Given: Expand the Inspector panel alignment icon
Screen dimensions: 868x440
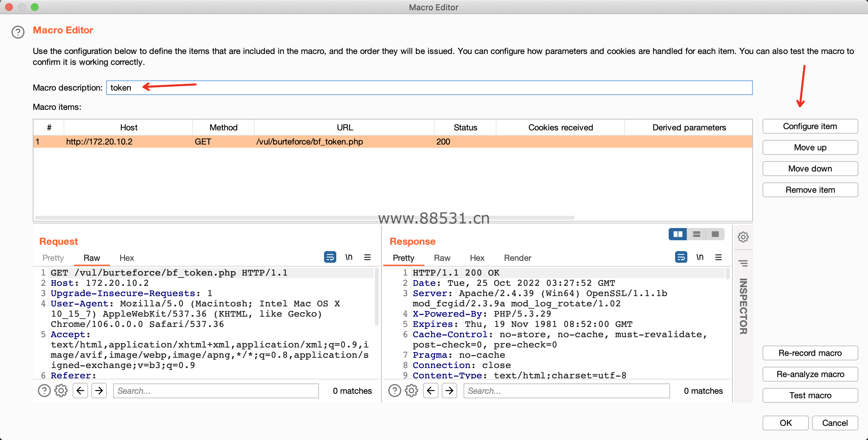Looking at the screenshot, I should (743, 263).
